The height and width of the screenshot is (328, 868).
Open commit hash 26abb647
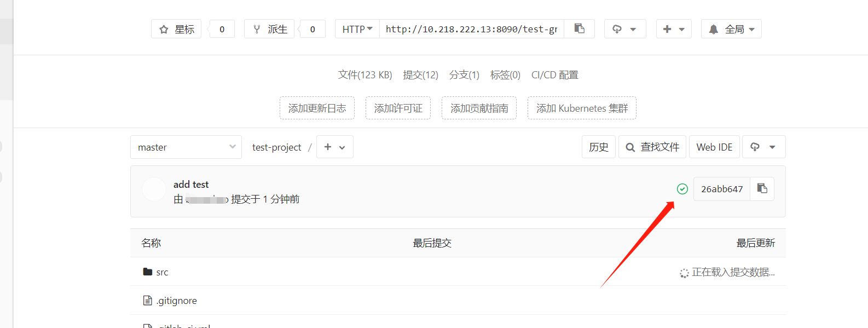[x=722, y=189]
